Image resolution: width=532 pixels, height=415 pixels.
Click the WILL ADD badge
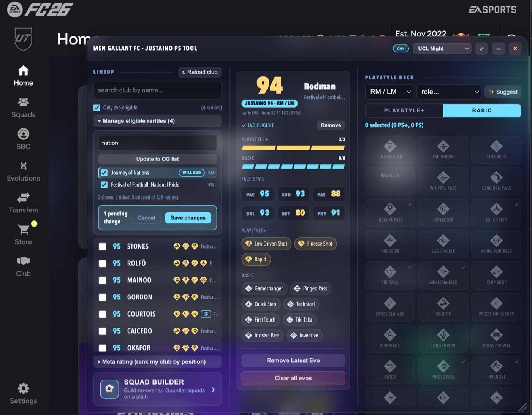[192, 173]
